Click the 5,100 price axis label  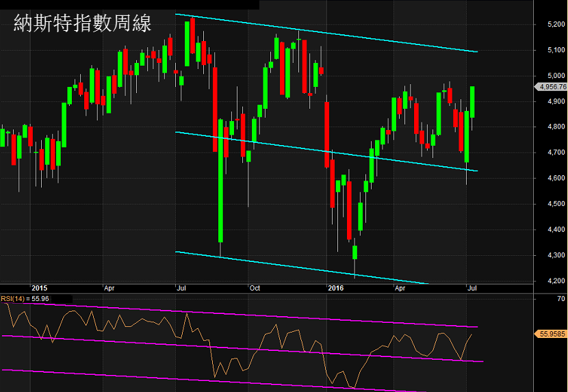556,50
